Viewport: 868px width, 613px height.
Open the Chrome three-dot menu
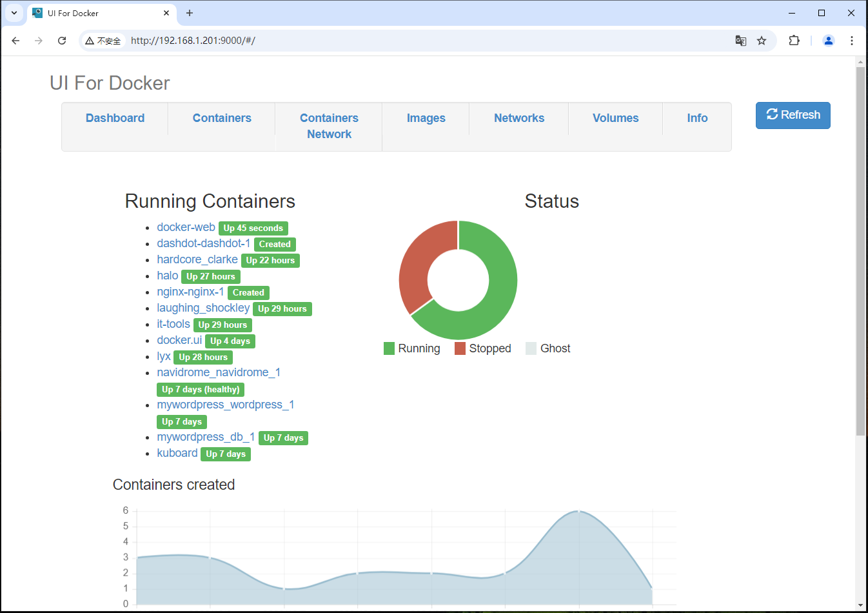(852, 41)
